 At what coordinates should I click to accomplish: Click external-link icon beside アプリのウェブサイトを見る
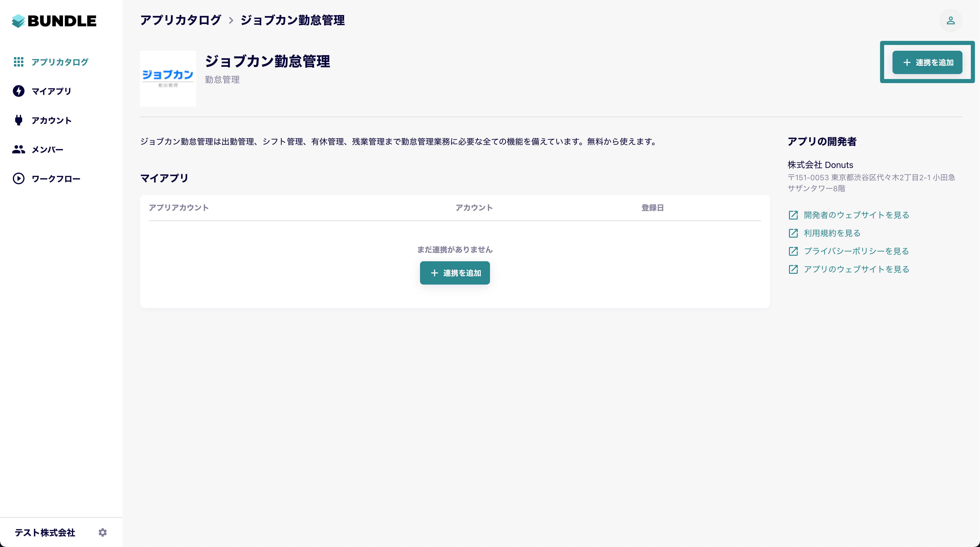(793, 269)
